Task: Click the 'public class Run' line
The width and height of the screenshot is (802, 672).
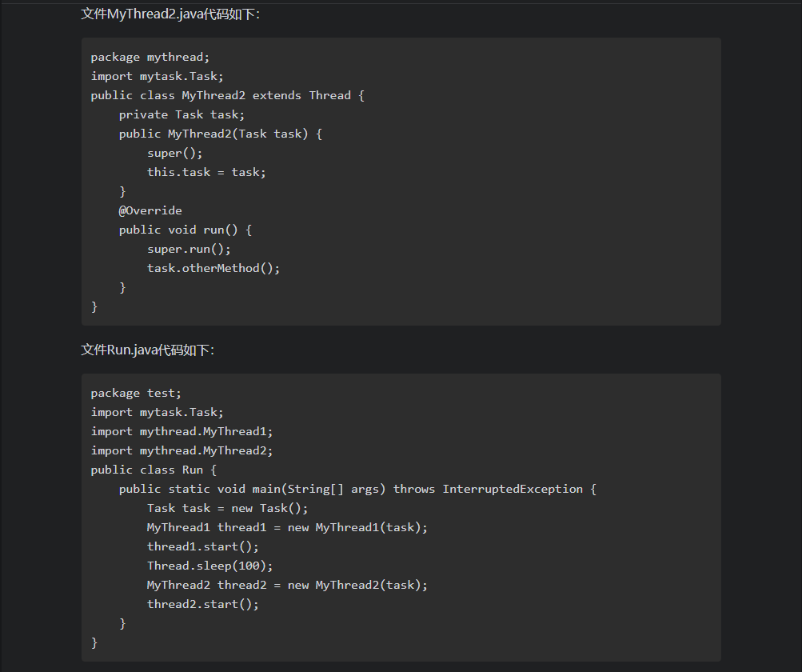Action: 154,470
